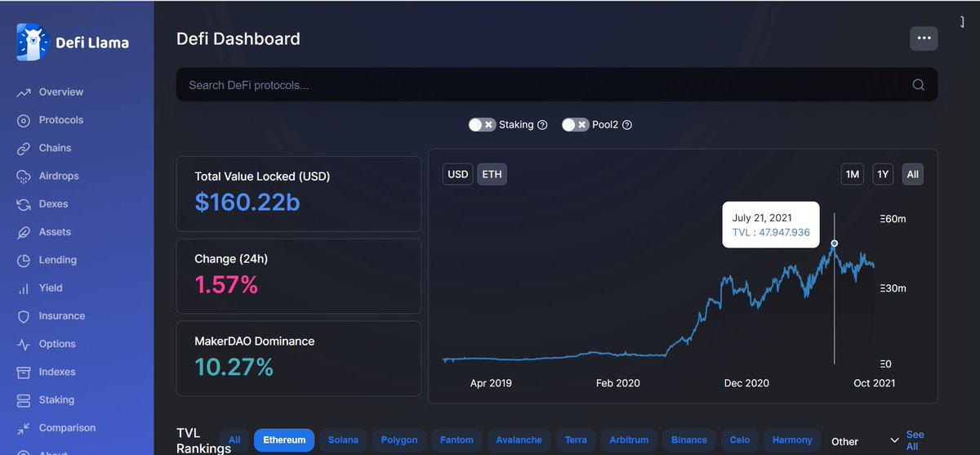Click the Staking server icon

[23, 400]
